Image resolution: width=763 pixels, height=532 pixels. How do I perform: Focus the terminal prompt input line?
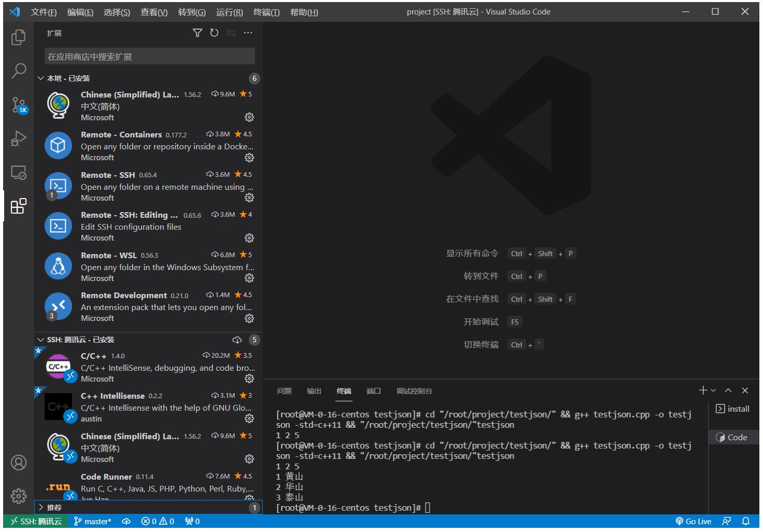tap(428, 508)
